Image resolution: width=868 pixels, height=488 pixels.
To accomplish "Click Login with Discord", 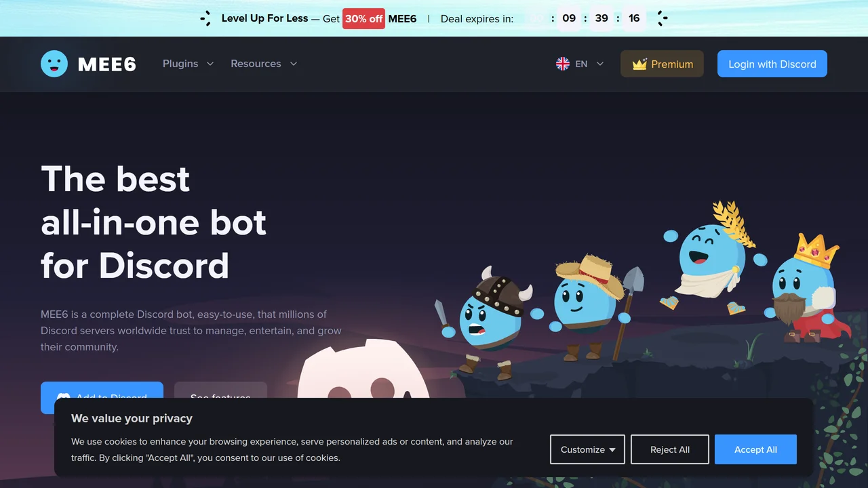I will click(772, 64).
